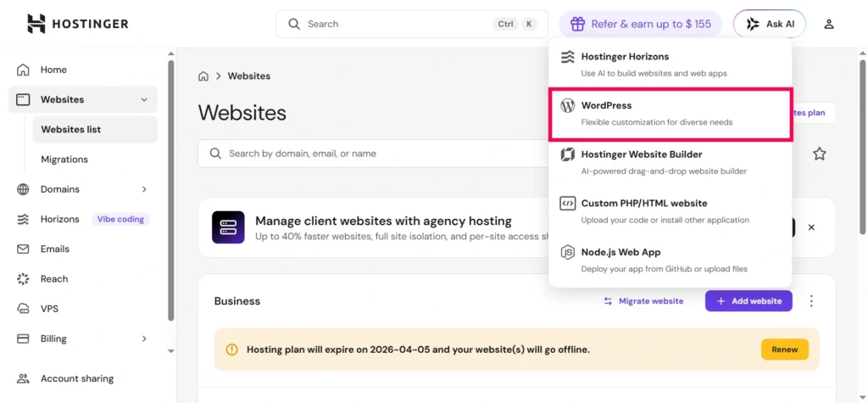Open the user profile icon
The image size is (868, 403).
pyautogui.click(x=829, y=24)
